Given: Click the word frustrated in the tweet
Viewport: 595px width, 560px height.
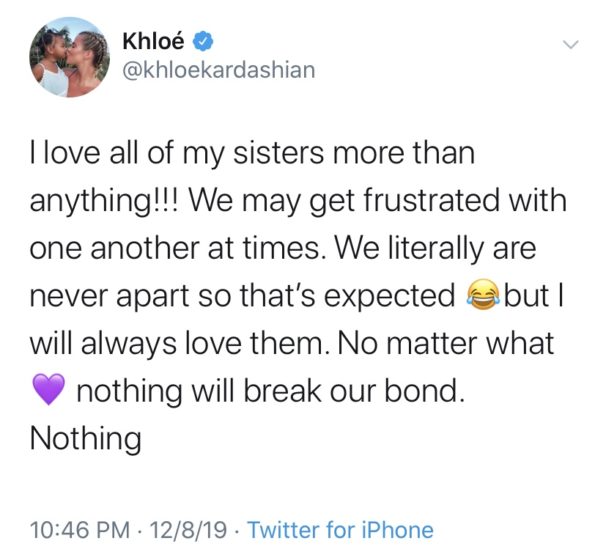Looking at the screenshot, I should pos(431,200).
